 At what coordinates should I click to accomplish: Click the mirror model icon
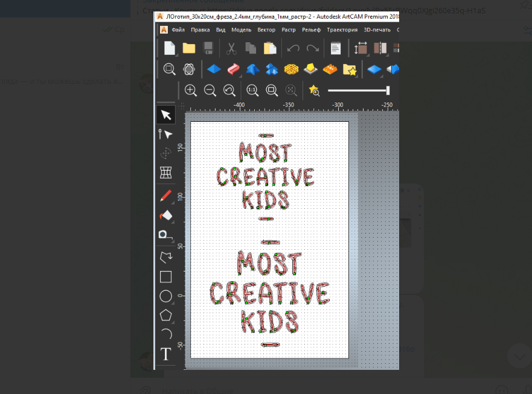[380, 48]
